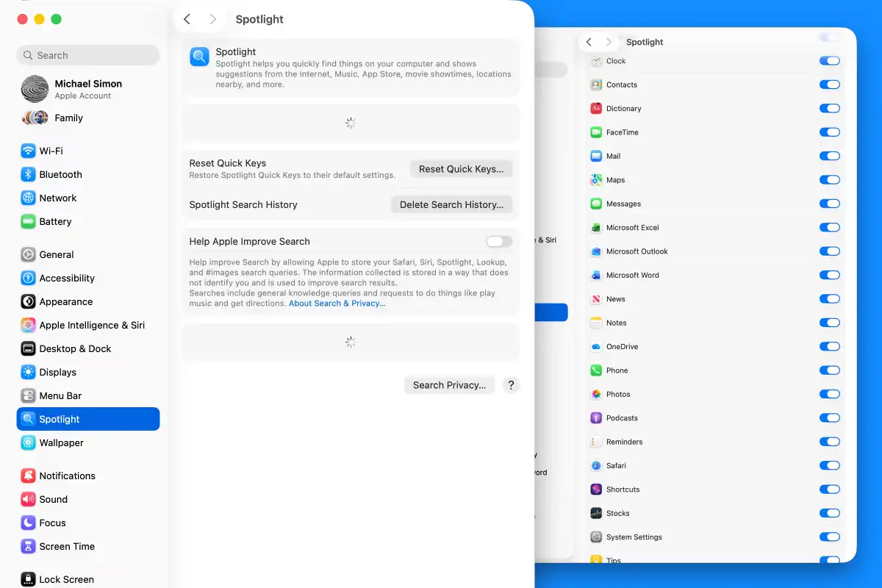
Task: Open Desktop & Dock settings
Action: tap(87, 348)
